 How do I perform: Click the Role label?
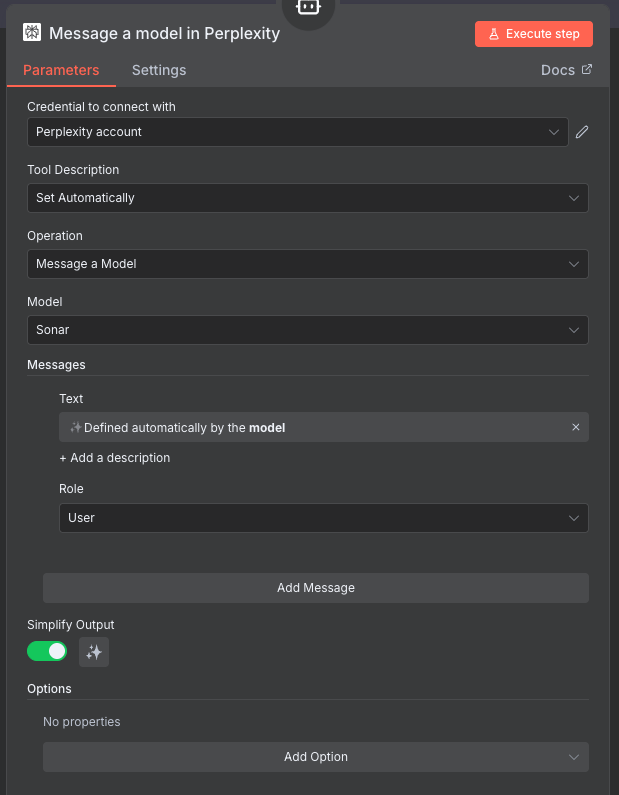71,489
